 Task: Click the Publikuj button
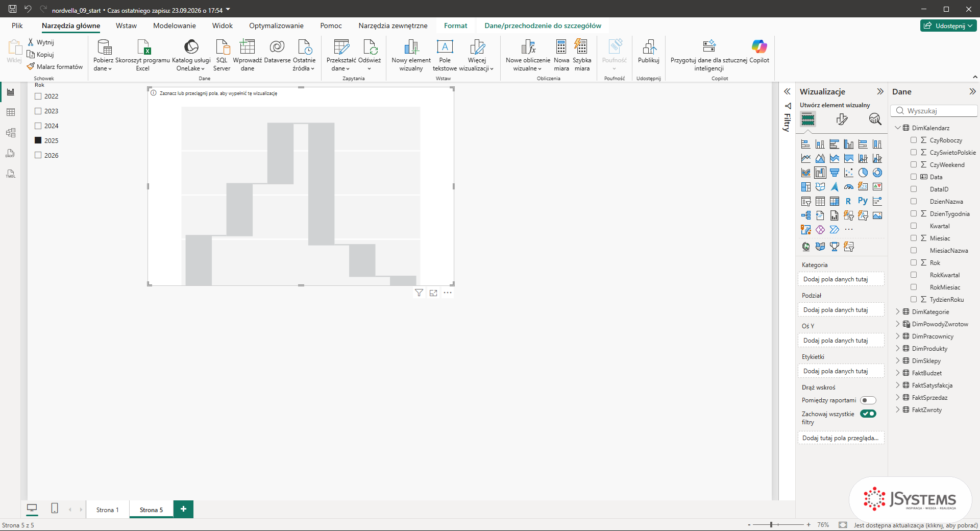pyautogui.click(x=649, y=52)
